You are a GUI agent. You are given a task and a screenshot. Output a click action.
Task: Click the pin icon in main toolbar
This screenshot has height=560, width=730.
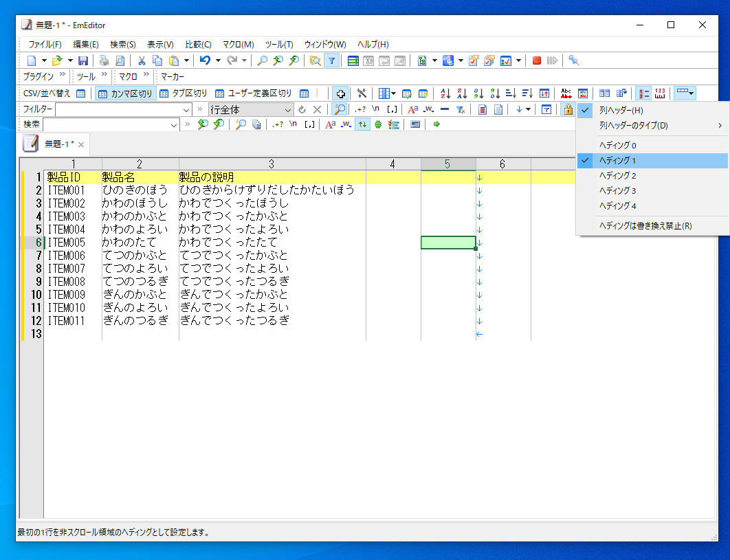[x=573, y=61]
